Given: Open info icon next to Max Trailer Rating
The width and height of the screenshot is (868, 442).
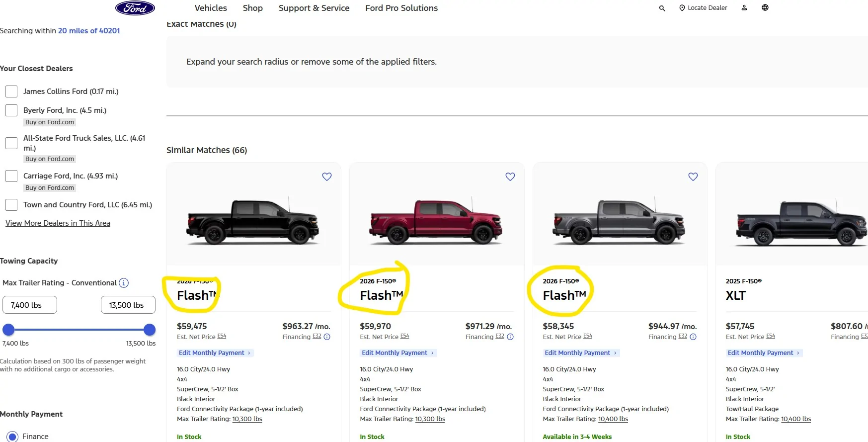Looking at the screenshot, I should [124, 283].
